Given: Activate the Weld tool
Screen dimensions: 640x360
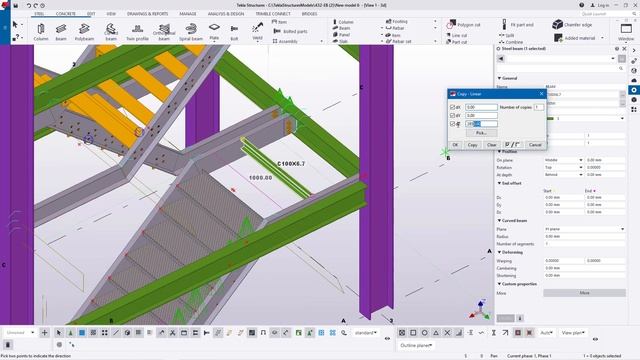Looking at the screenshot, I should [x=257, y=31].
